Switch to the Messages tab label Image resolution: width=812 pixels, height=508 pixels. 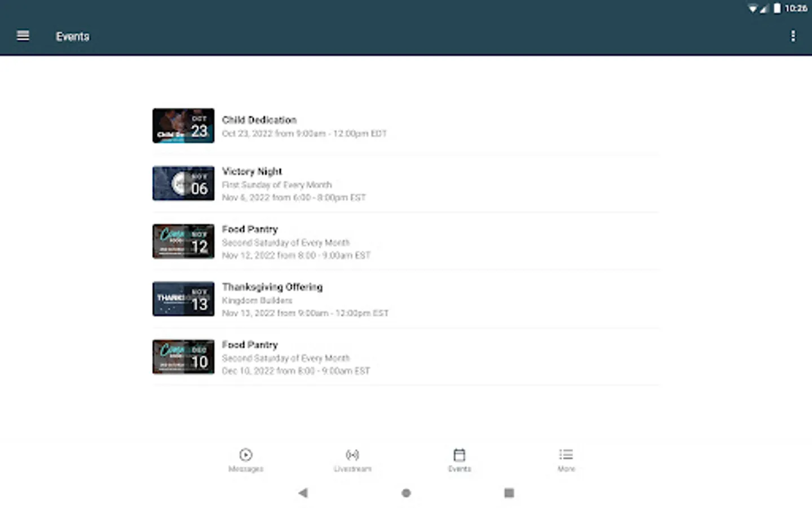coord(246,469)
